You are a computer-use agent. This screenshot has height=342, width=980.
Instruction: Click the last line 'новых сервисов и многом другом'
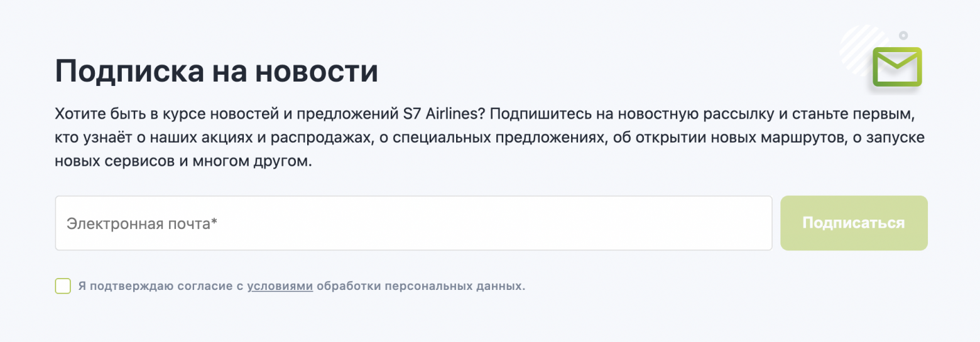[183, 160]
